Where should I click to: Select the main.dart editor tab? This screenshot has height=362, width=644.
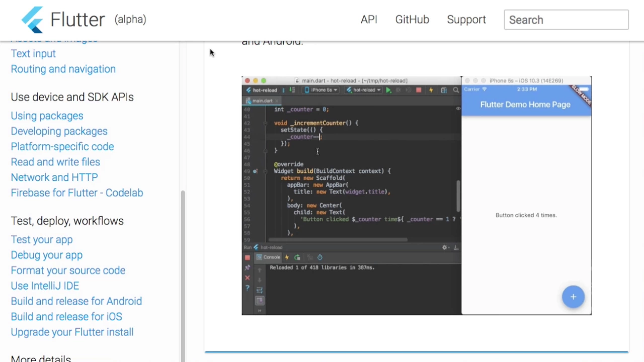(262, 101)
